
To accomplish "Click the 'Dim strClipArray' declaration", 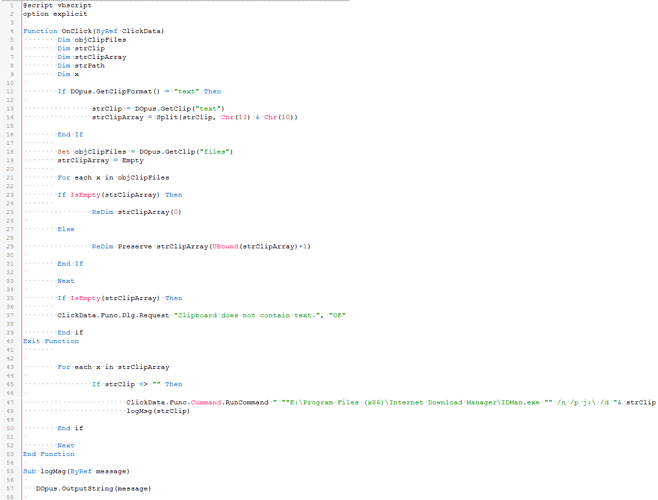I will pyautogui.click(x=91, y=57).
